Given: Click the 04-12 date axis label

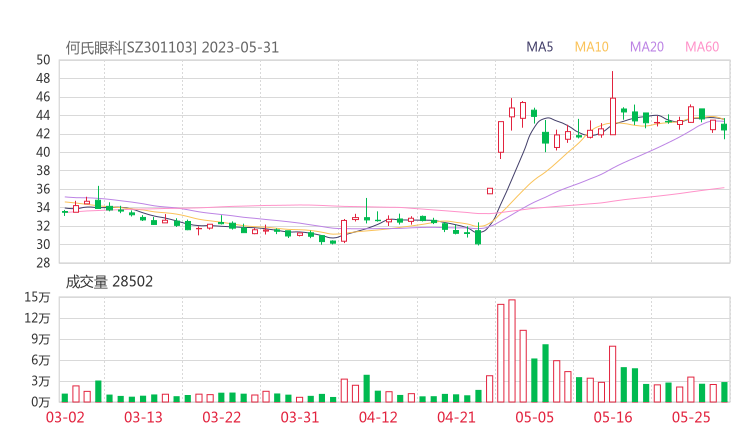Looking at the screenshot, I should coord(378,417).
